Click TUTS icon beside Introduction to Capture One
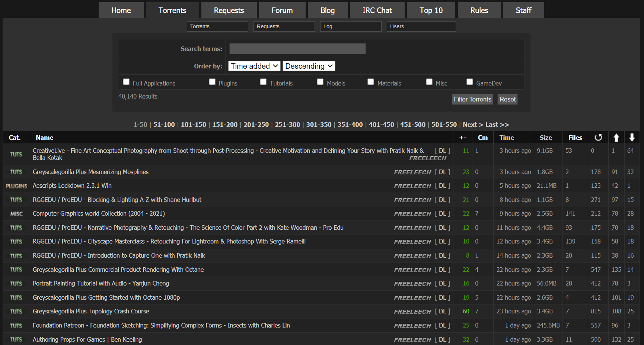Viewport: 644px width, 345px height. tap(16, 256)
